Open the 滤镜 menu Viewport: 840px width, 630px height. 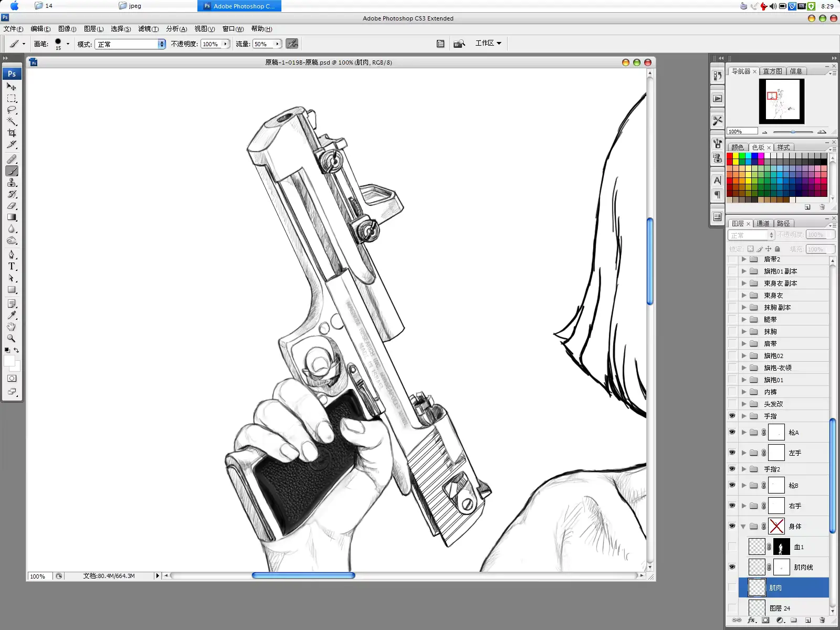click(148, 29)
